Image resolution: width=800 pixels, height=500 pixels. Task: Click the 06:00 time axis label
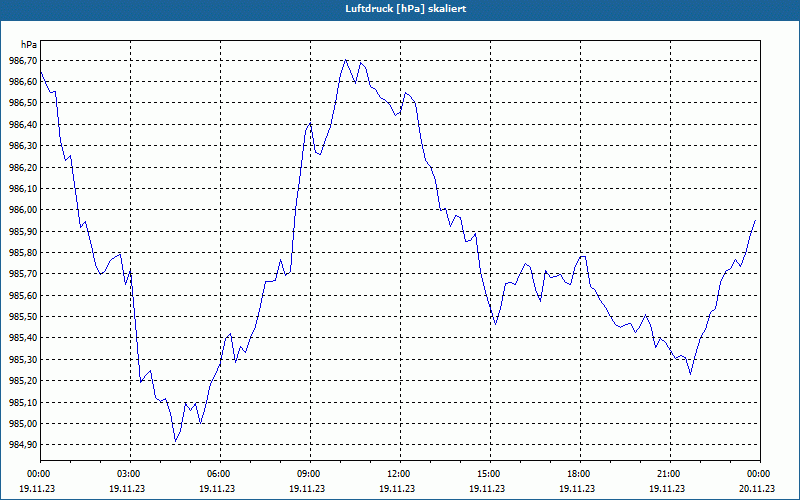click(220, 473)
